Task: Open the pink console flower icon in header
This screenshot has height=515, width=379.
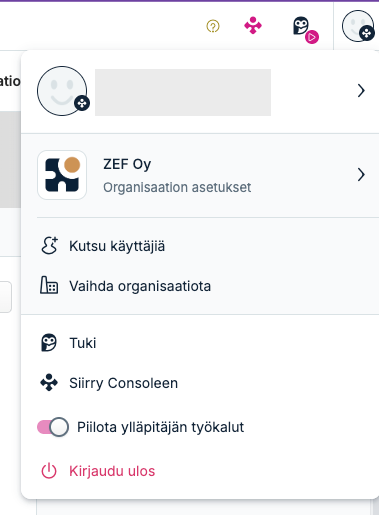Action: (x=253, y=26)
